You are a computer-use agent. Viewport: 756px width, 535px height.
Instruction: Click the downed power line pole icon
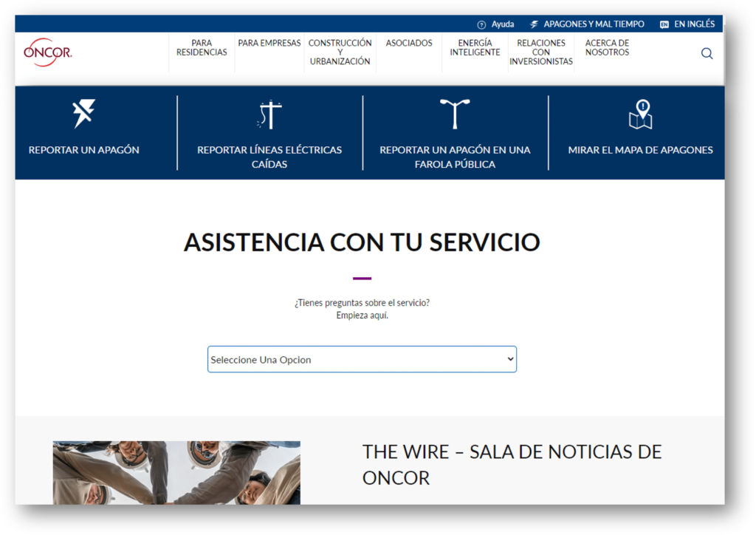pyautogui.click(x=269, y=115)
